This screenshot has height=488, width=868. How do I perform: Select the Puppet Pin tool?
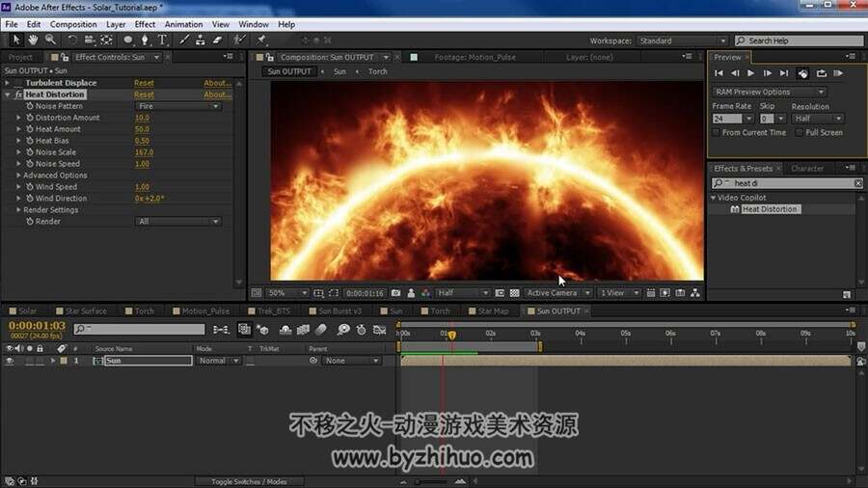(x=261, y=40)
